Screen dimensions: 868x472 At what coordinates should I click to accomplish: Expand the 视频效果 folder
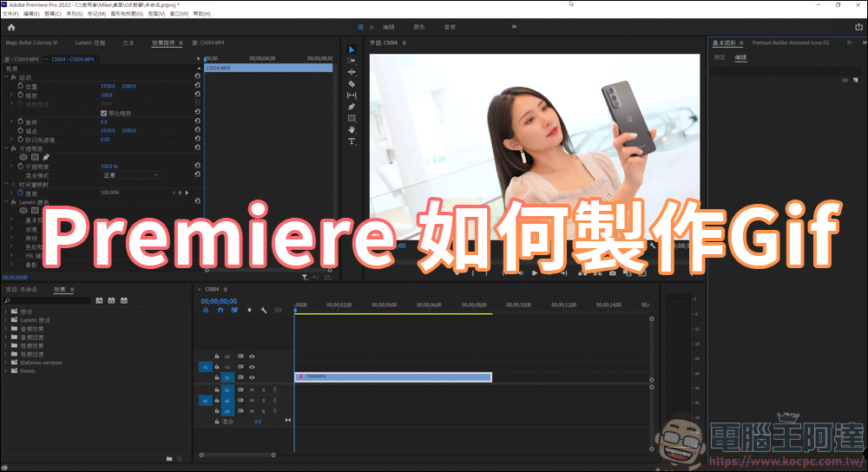[x=6, y=345]
